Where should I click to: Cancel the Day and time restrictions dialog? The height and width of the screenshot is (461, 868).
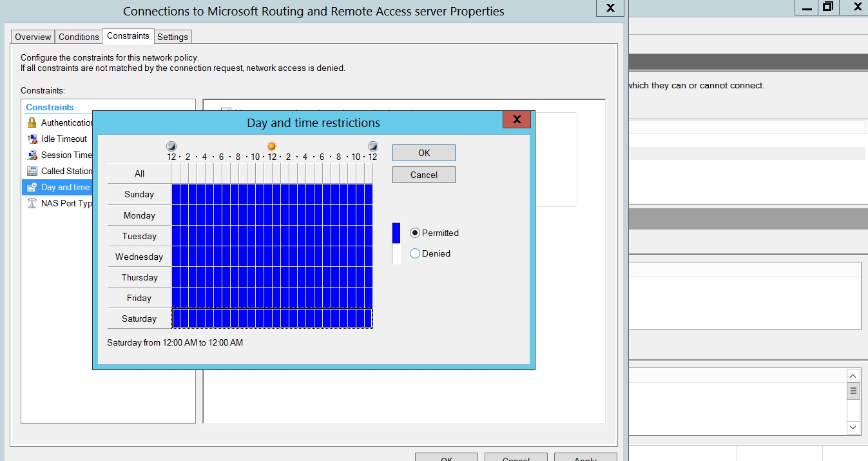click(x=423, y=175)
